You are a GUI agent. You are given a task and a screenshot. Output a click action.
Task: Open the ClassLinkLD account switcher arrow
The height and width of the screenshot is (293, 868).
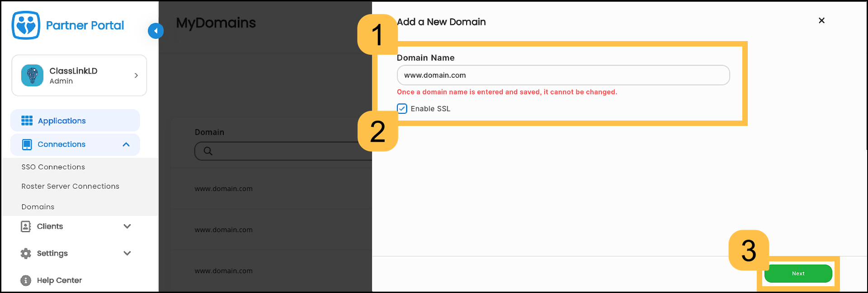point(136,75)
